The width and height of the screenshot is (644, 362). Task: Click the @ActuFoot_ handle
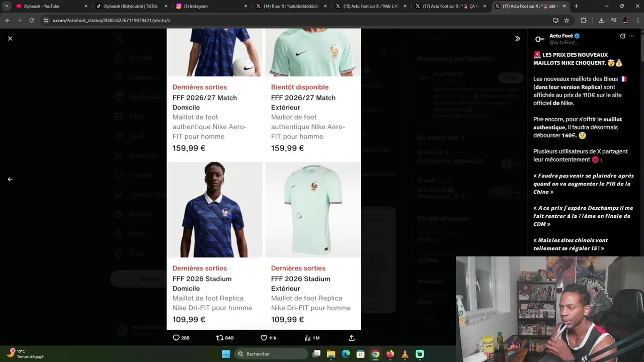[563, 43]
